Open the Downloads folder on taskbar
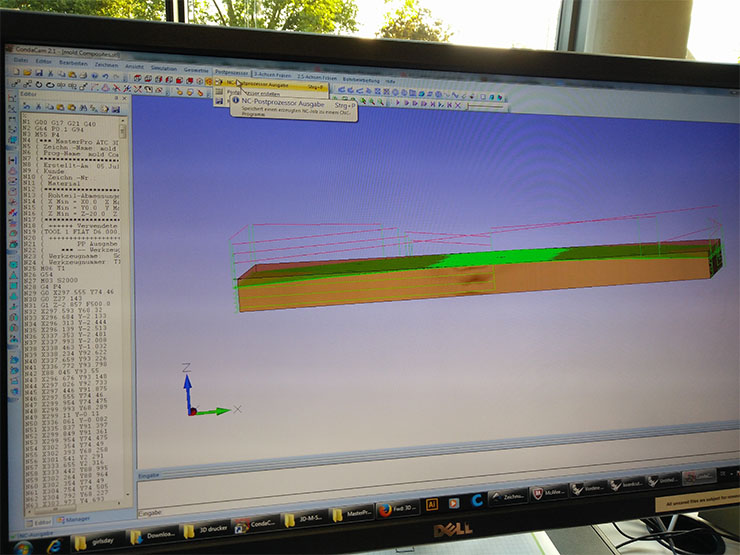740x555 pixels. pyautogui.click(x=153, y=535)
